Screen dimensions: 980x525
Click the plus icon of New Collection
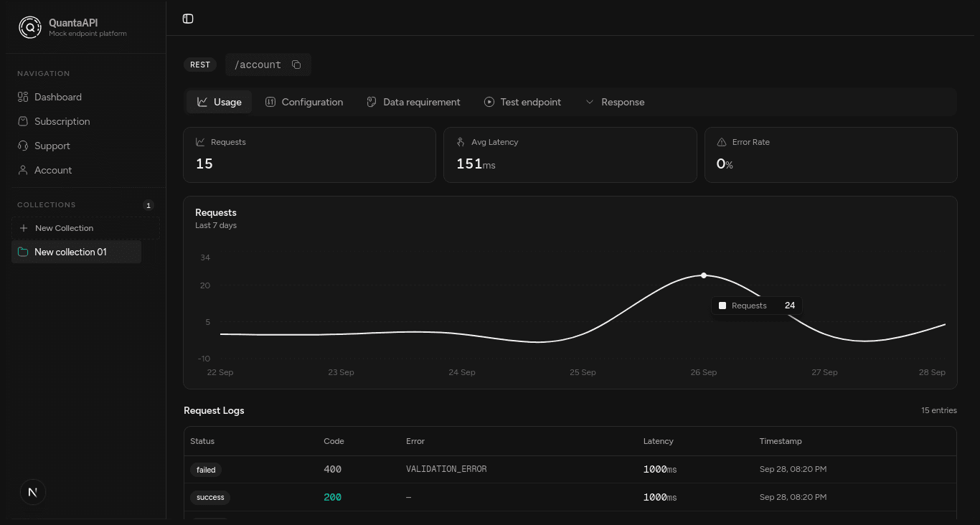24,228
